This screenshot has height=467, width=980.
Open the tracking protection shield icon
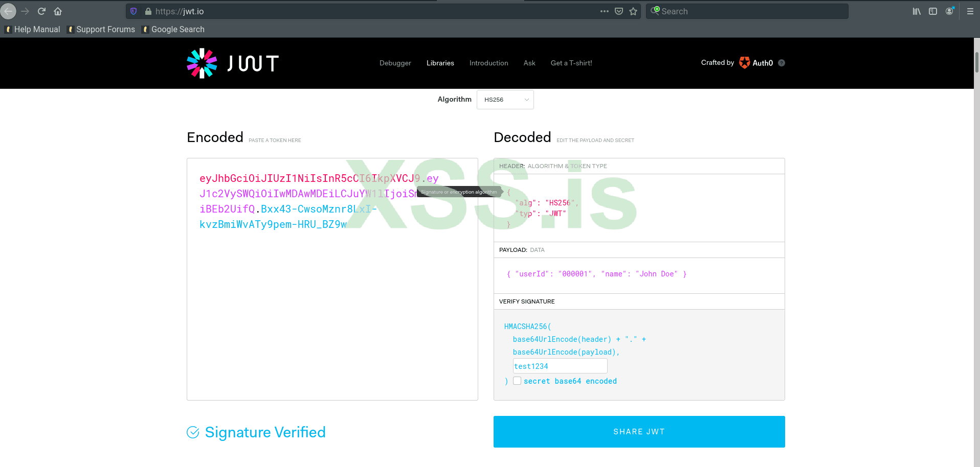click(x=133, y=11)
